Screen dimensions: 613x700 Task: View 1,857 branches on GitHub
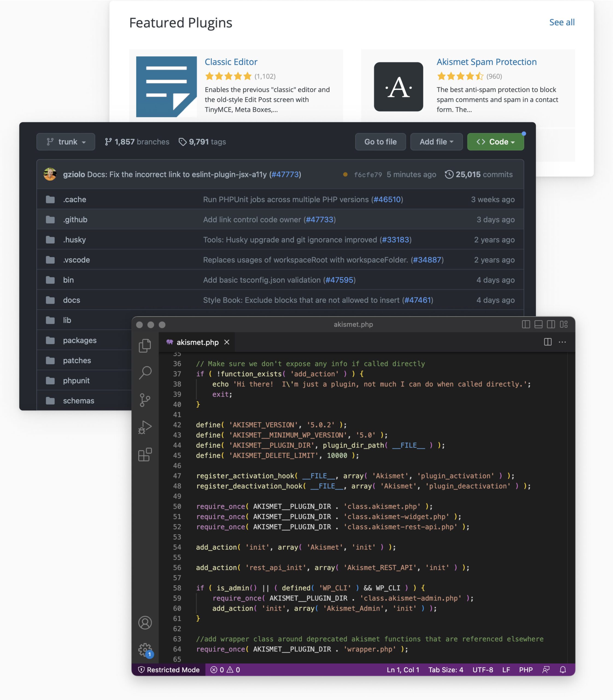(x=137, y=142)
